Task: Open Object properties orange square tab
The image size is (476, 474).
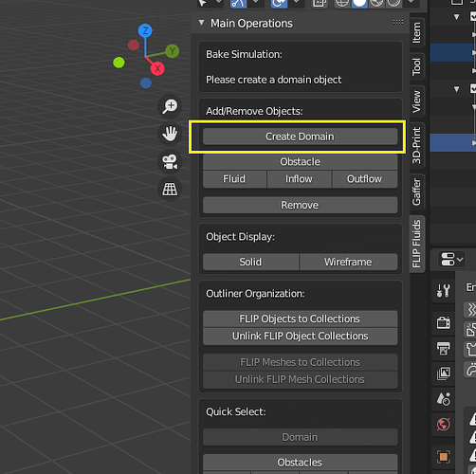Action: coord(443,457)
